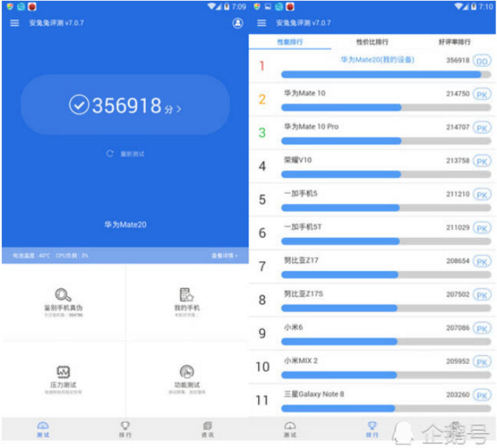The image size is (497, 448).
Task: Tap test icon in right bottom bar
Action: pos(290,425)
